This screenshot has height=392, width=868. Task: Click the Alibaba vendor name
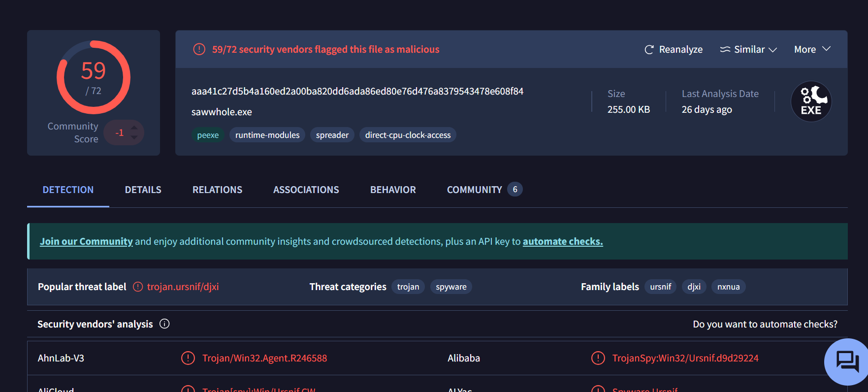coord(464,358)
